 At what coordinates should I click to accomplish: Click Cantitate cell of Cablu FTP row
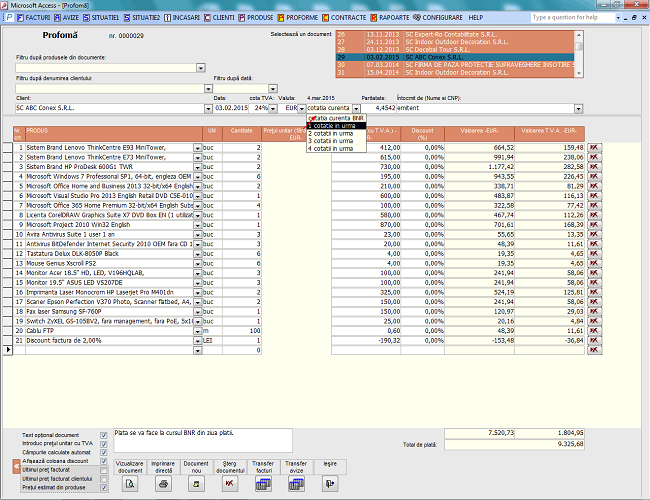pos(242,331)
